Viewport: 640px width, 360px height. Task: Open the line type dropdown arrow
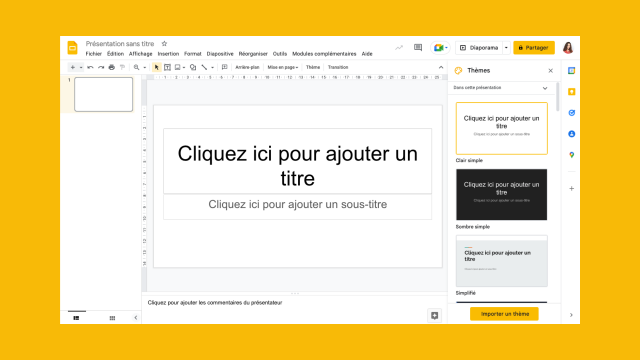[x=212, y=67]
